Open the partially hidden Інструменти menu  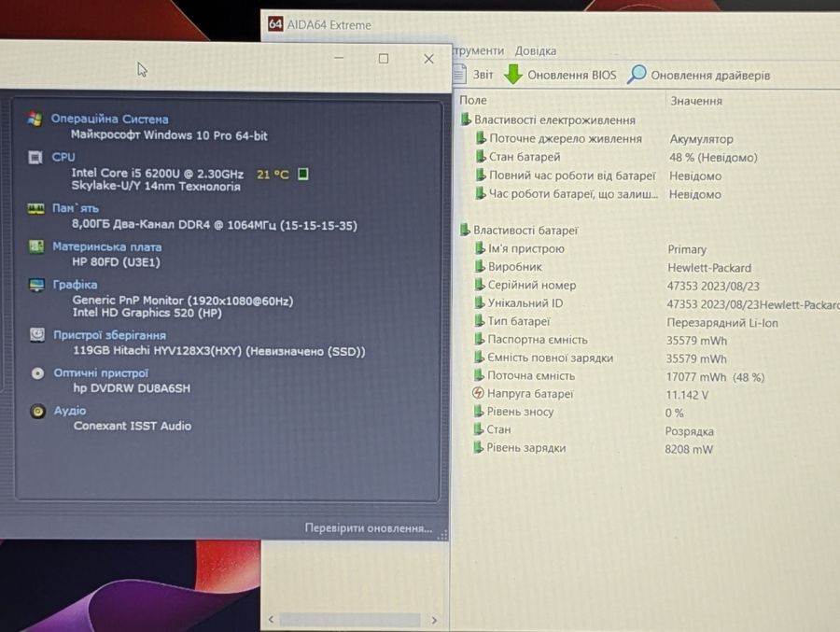[479, 50]
